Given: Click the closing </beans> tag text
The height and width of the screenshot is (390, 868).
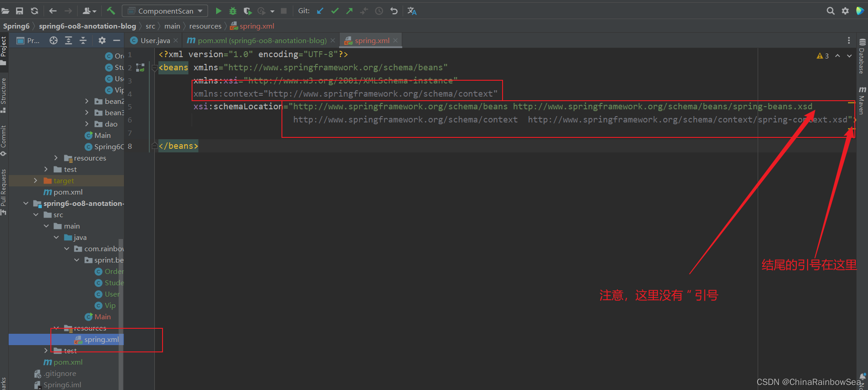Looking at the screenshot, I should click(x=178, y=146).
